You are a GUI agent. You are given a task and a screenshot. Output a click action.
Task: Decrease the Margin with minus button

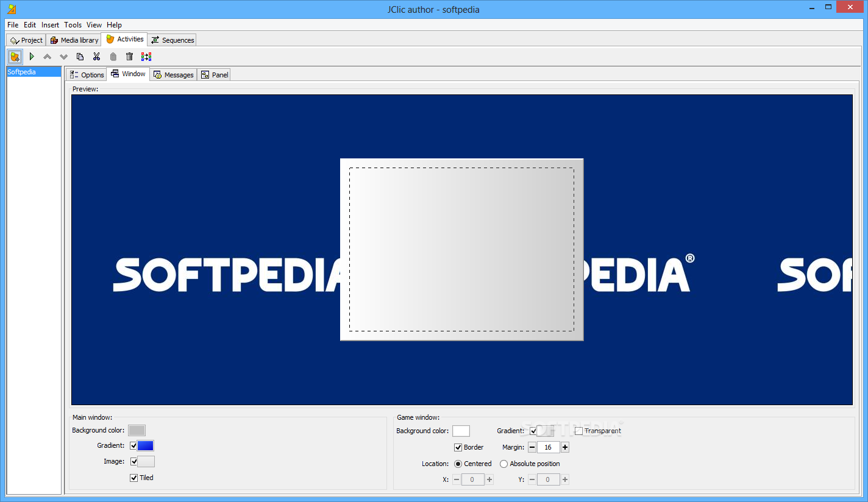coord(532,448)
